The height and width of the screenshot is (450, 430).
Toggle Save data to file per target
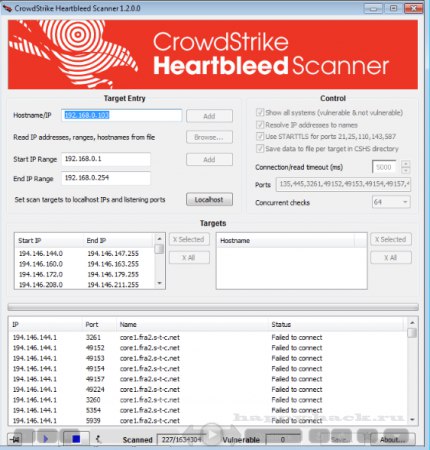(260, 148)
